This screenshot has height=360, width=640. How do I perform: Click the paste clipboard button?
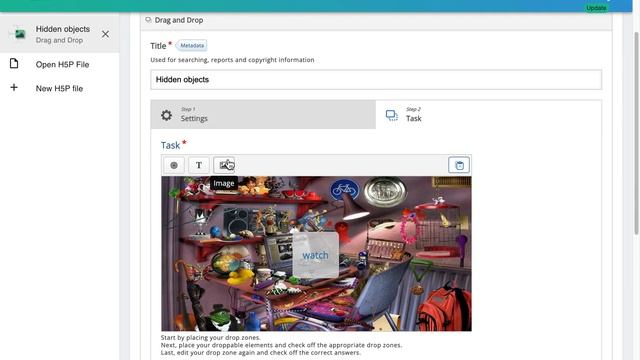459,165
